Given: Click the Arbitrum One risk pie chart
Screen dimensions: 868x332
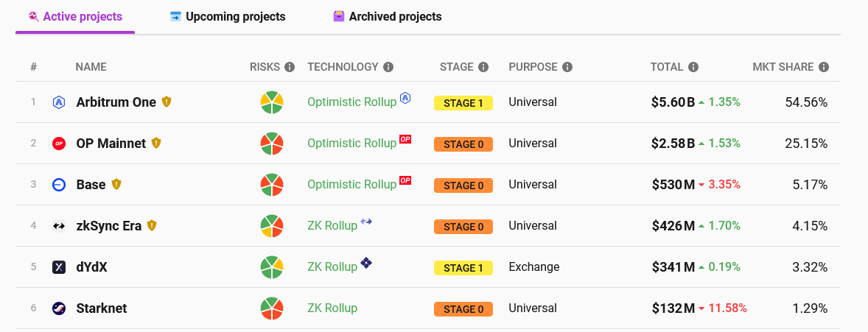Looking at the screenshot, I should (272, 102).
